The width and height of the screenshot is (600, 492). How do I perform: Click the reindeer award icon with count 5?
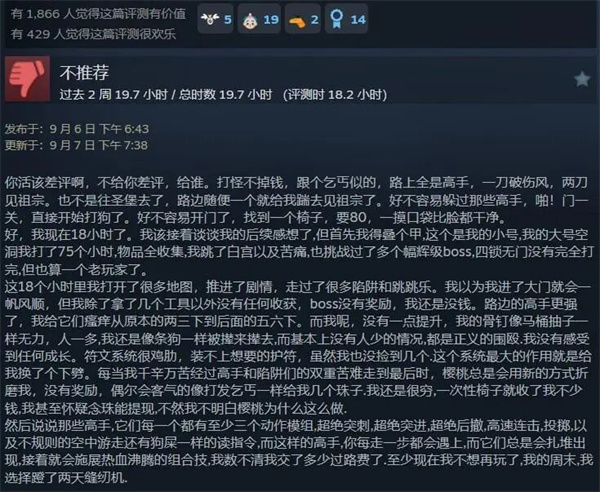pos(210,19)
